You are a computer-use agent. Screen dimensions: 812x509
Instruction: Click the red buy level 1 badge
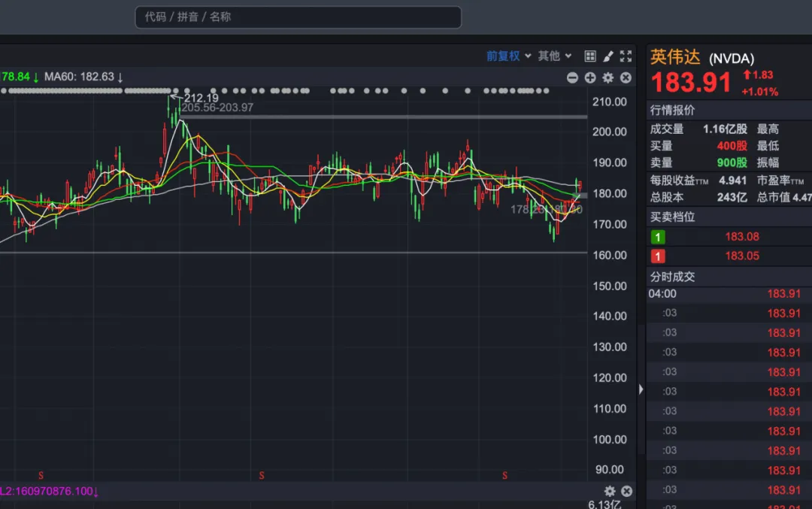pos(658,256)
